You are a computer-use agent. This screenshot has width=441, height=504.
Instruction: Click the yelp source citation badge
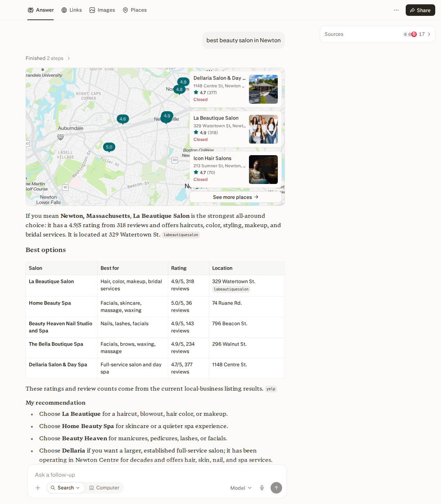(271, 389)
